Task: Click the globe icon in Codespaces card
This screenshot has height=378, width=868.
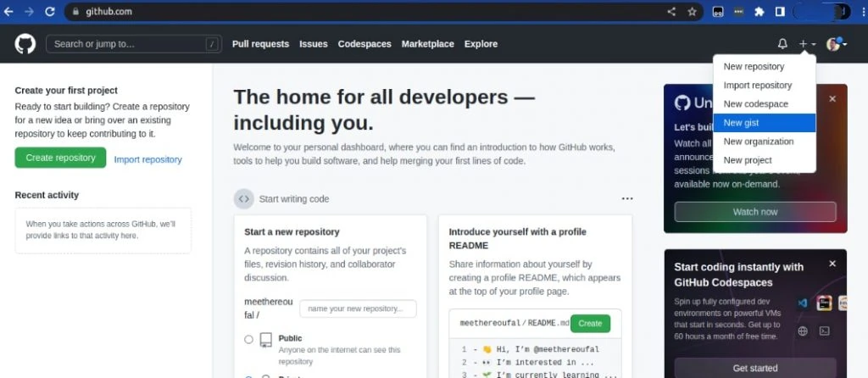Action: (x=803, y=331)
